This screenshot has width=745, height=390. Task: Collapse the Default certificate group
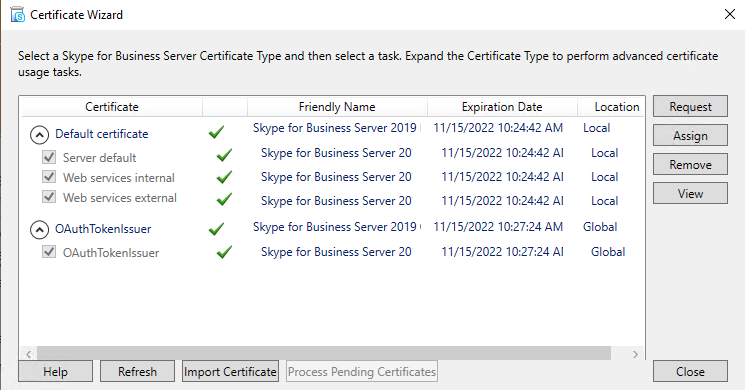[39, 135]
